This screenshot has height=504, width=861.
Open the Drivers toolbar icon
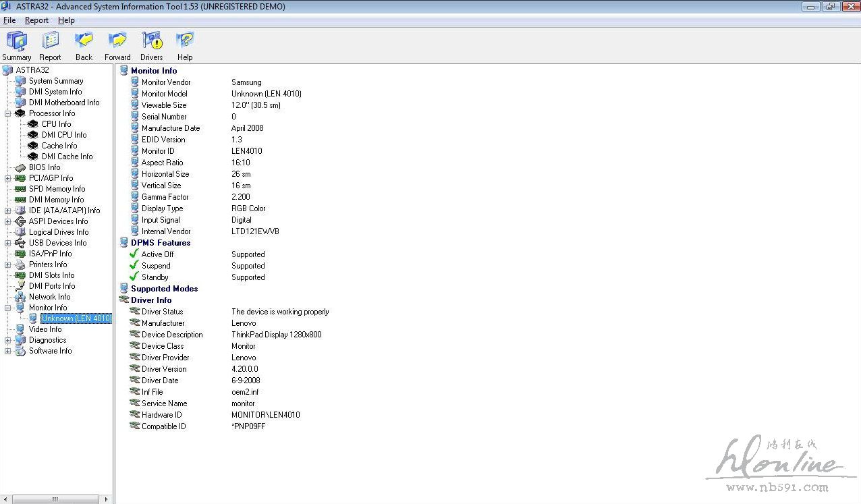[151, 42]
